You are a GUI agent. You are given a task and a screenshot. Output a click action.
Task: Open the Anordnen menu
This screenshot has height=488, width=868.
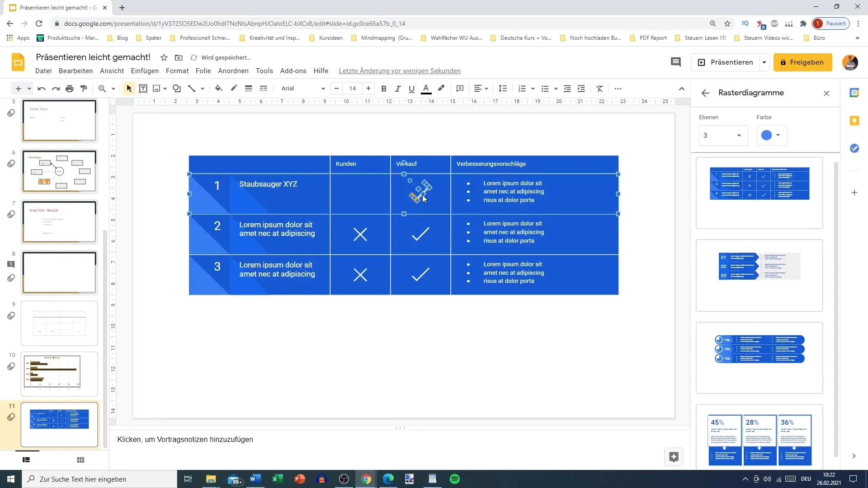(x=233, y=71)
